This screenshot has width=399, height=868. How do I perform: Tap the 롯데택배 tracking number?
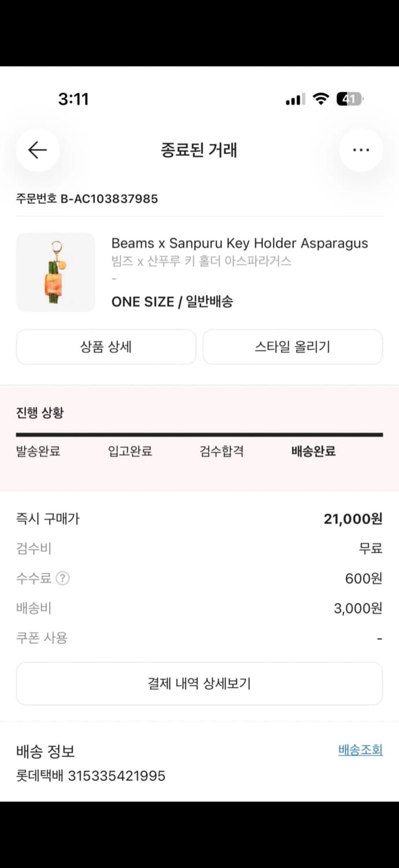pyautogui.click(x=90, y=775)
